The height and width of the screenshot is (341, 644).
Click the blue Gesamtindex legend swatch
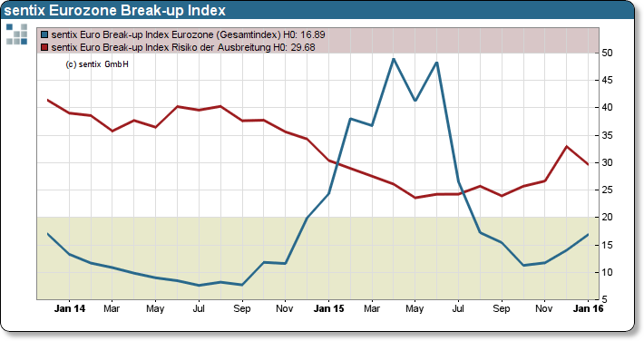tap(44, 35)
